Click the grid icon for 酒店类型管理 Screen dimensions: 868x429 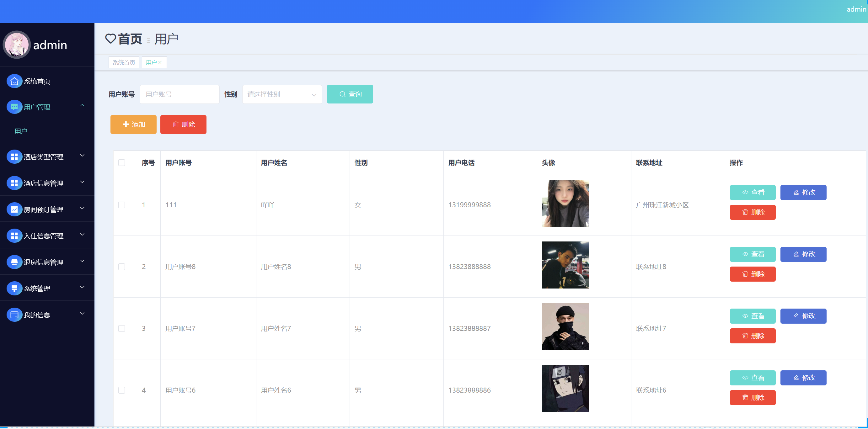point(14,157)
